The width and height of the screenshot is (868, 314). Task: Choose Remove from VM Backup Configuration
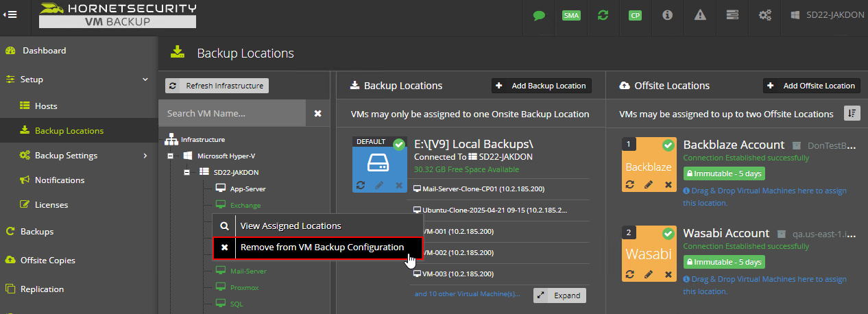[318, 247]
